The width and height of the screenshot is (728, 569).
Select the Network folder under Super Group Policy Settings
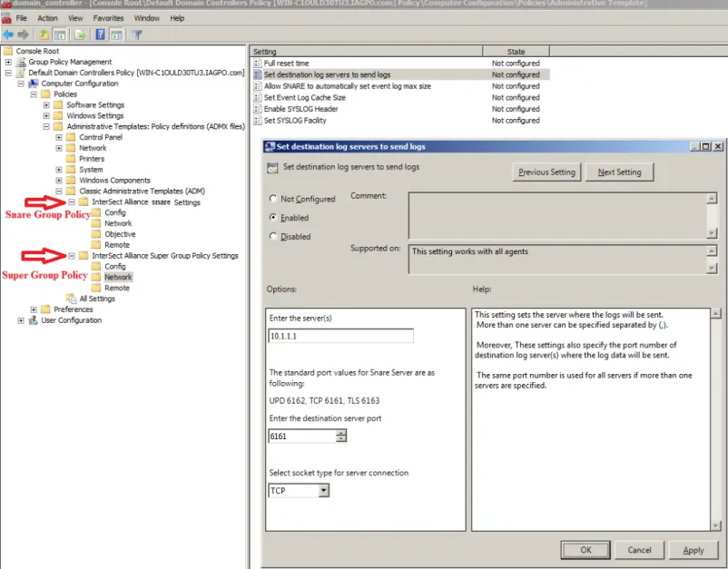(x=118, y=277)
